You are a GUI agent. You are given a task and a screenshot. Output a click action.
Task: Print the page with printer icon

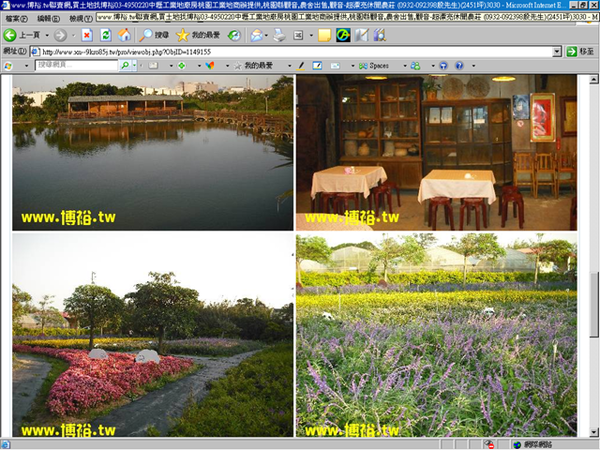280,35
